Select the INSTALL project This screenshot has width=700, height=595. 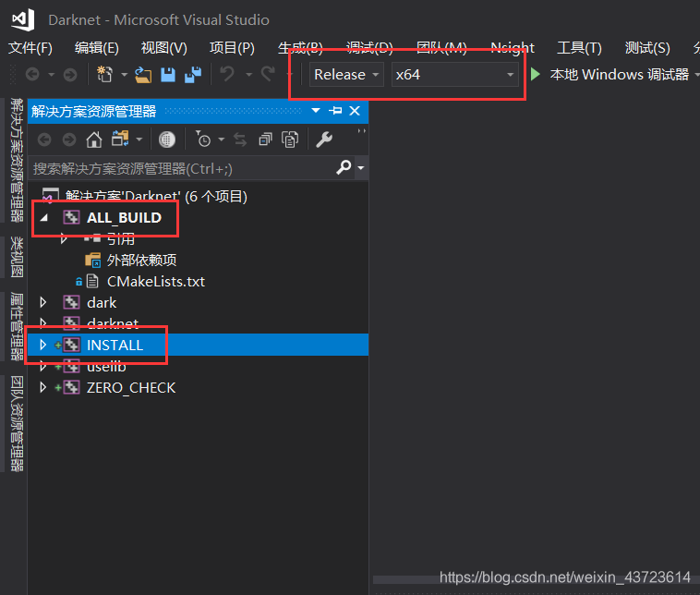115,345
